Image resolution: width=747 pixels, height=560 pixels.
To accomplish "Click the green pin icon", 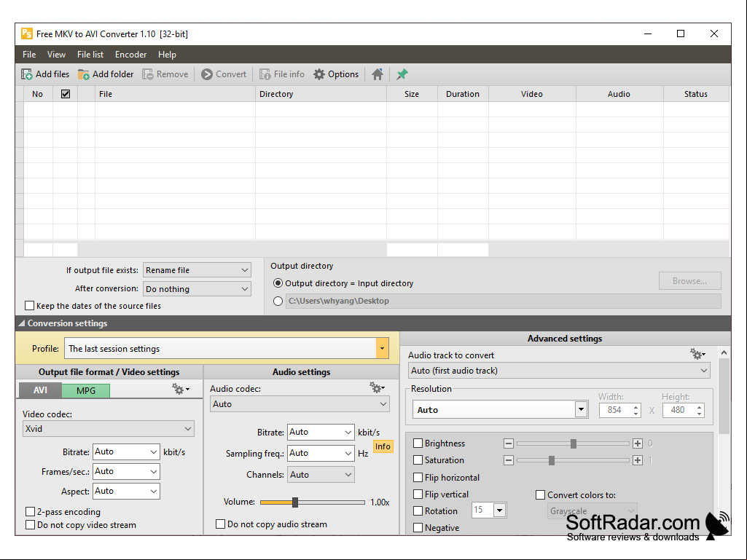I will point(402,74).
